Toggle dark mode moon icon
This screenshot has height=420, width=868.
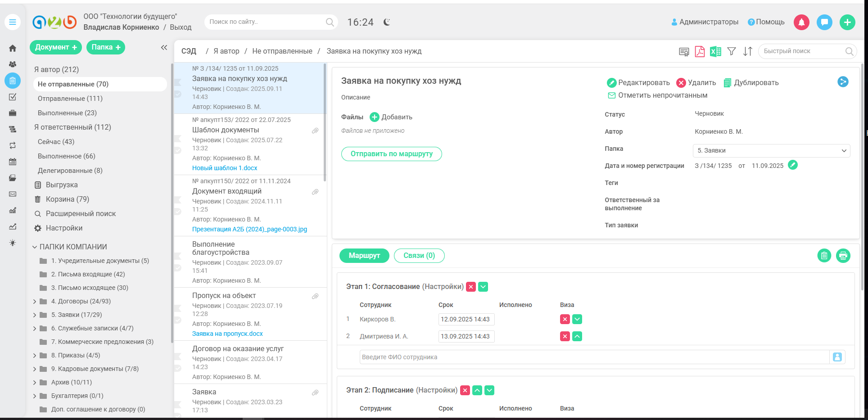(x=387, y=22)
